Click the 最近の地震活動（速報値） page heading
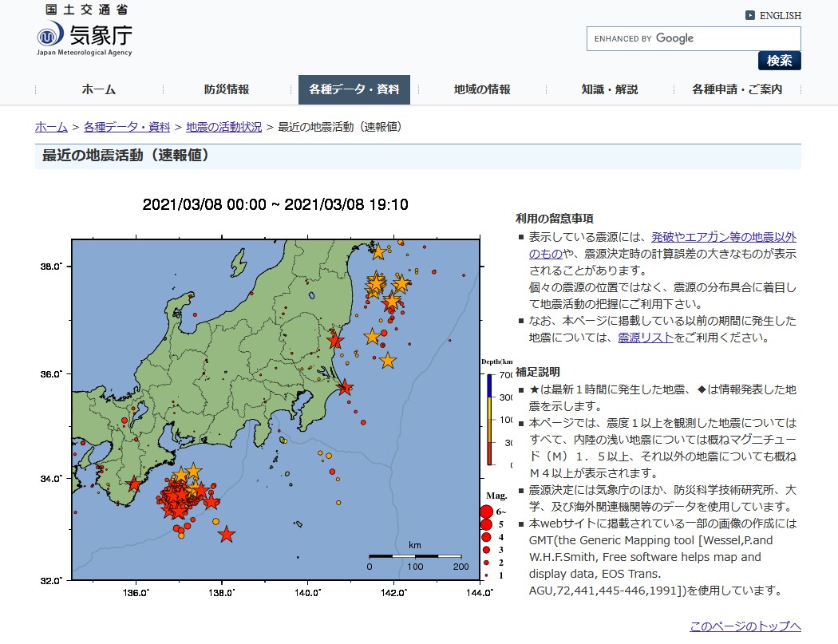The width and height of the screenshot is (838, 644). [125, 156]
